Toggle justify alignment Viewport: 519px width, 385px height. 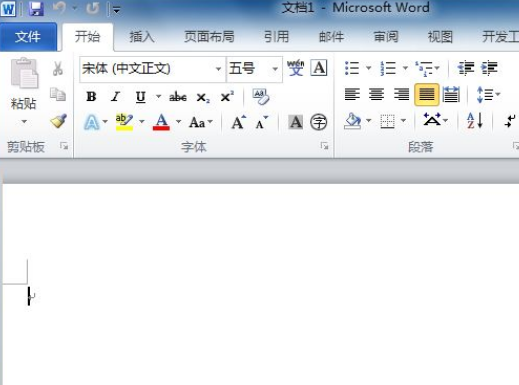pos(426,95)
